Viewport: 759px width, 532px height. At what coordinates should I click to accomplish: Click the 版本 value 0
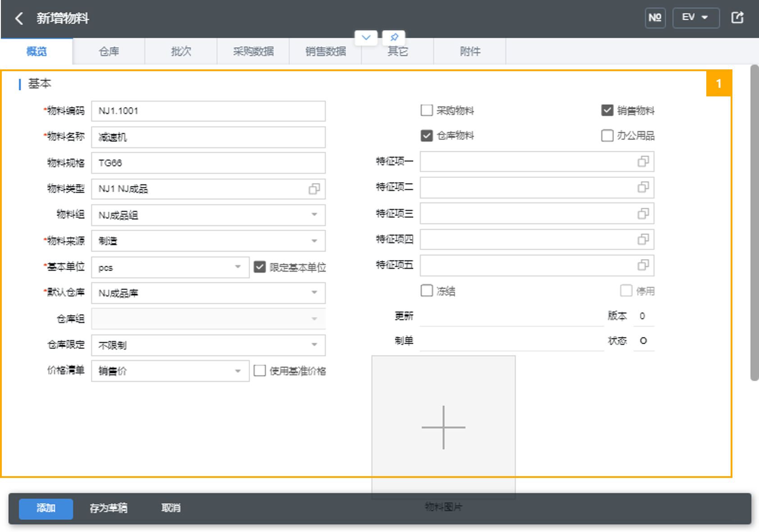(x=643, y=316)
